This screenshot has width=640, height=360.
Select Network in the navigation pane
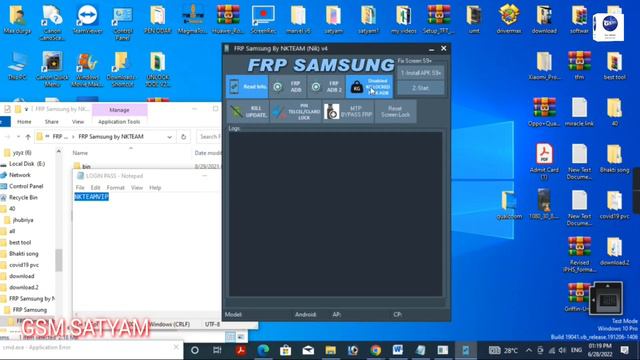(20, 175)
